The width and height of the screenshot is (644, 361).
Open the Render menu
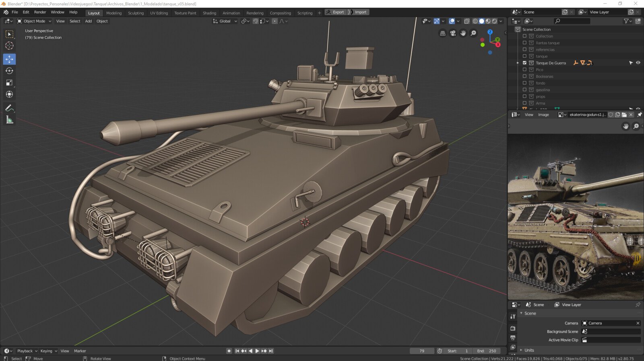40,12
